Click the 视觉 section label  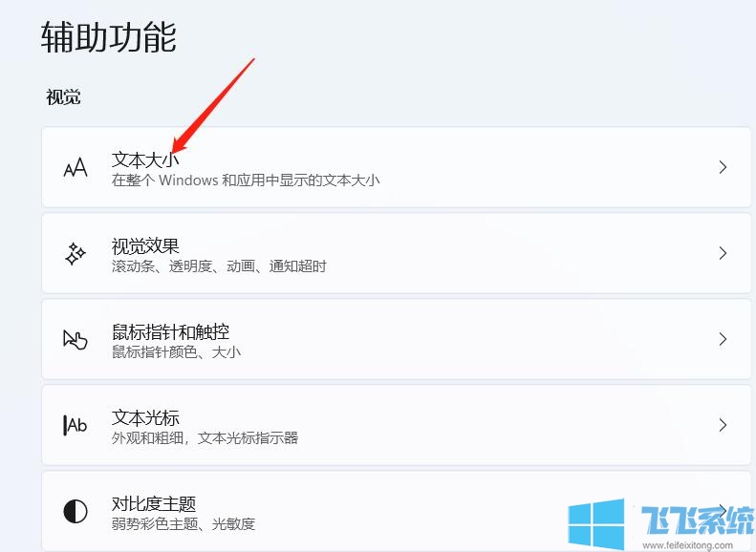[x=63, y=96]
